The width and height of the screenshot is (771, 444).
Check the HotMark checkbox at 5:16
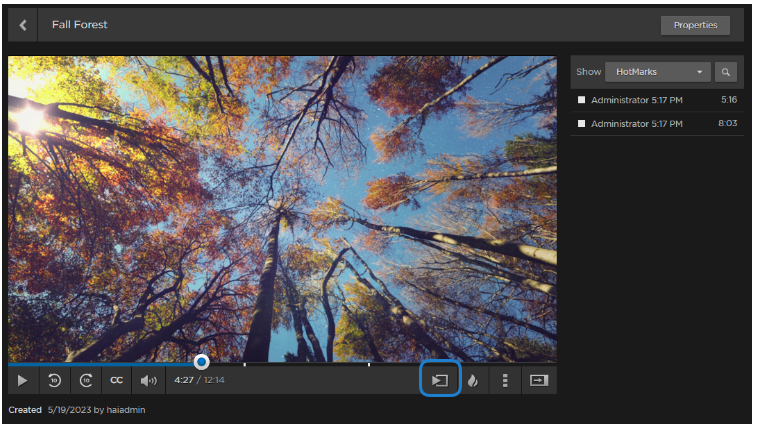click(x=581, y=100)
